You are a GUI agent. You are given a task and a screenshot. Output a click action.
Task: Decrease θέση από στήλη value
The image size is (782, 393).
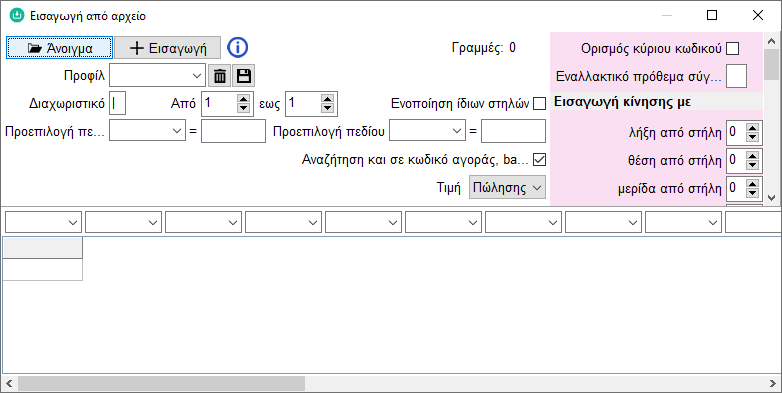(753, 165)
